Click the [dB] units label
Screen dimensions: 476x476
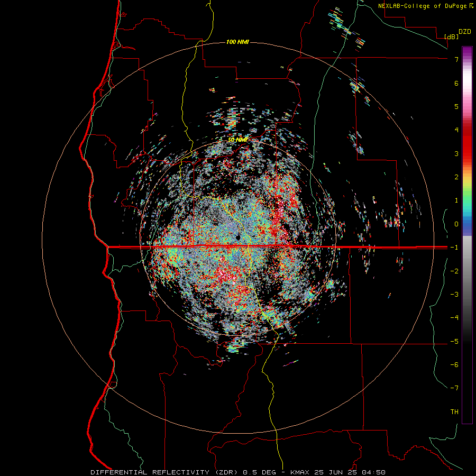point(451,37)
